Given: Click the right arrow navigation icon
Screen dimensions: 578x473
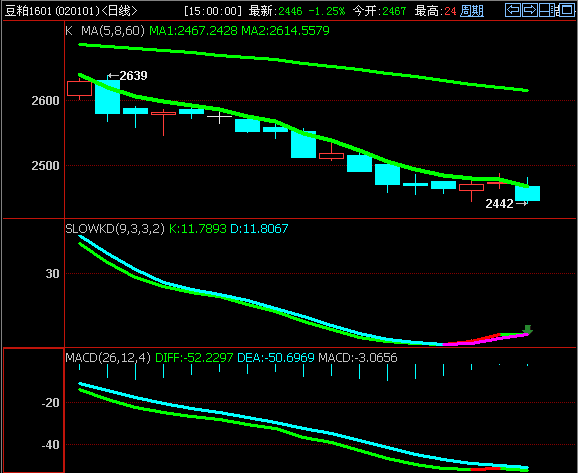Looking at the screenshot, I should point(530,10).
